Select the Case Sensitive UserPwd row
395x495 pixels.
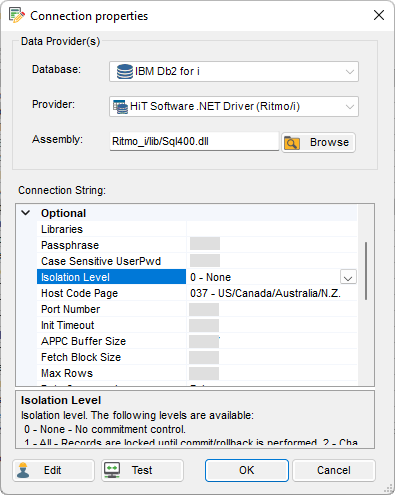pyautogui.click(x=197, y=261)
